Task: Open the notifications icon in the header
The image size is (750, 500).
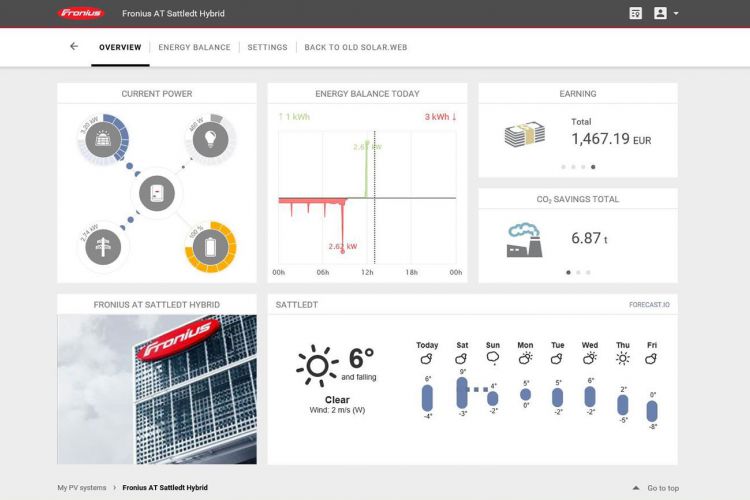Action: [635, 13]
